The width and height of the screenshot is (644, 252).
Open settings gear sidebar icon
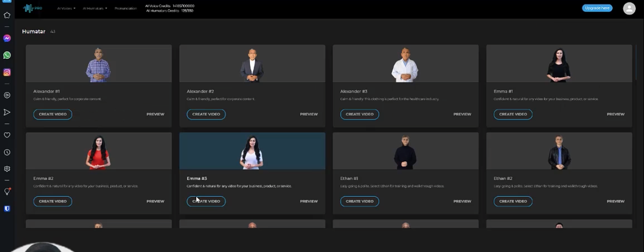point(7,169)
